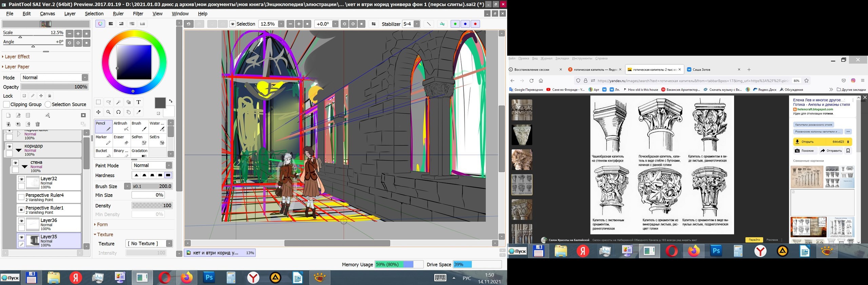The image size is (868, 285).
Task: Hide Layer35 using its eye icon
Action: pos(21,237)
